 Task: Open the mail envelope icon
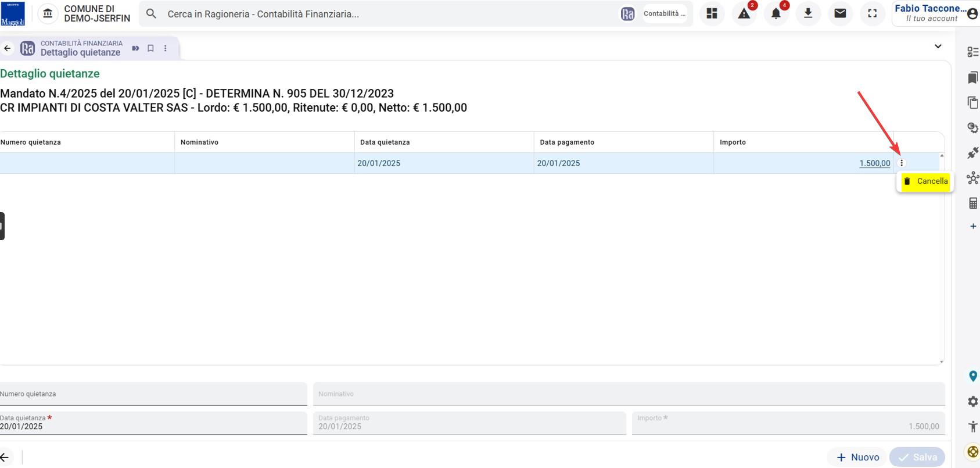pyautogui.click(x=840, y=13)
